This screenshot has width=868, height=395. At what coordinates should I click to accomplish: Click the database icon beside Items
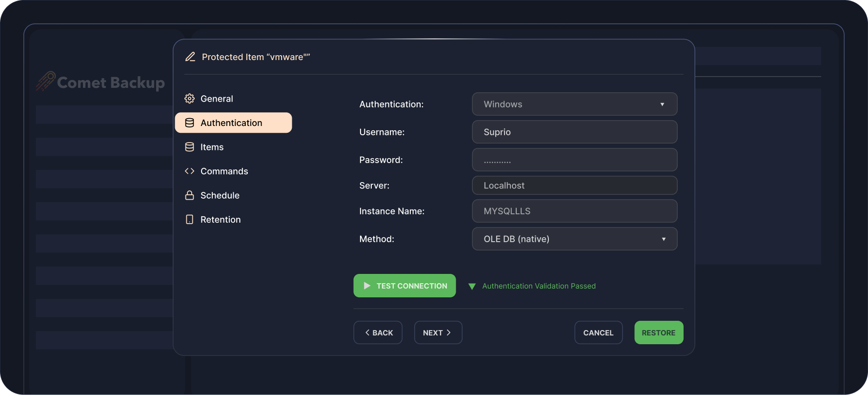pyautogui.click(x=189, y=147)
